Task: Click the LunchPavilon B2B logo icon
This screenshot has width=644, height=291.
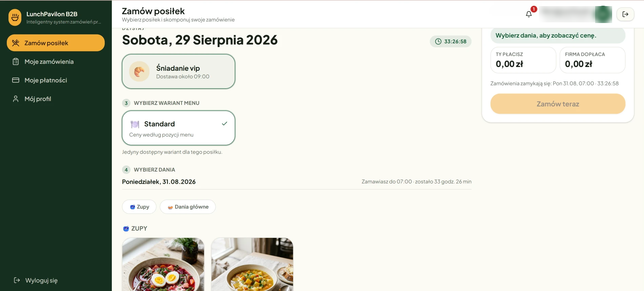Action: pos(15,17)
